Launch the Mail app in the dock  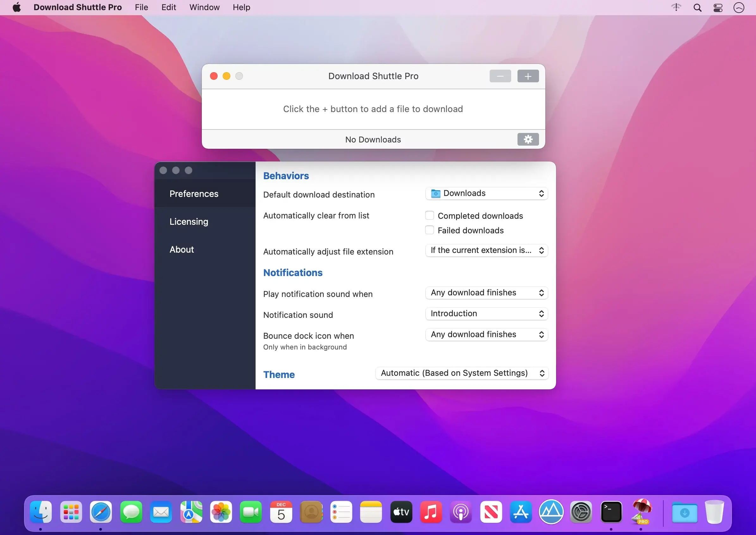pos(161,512)
